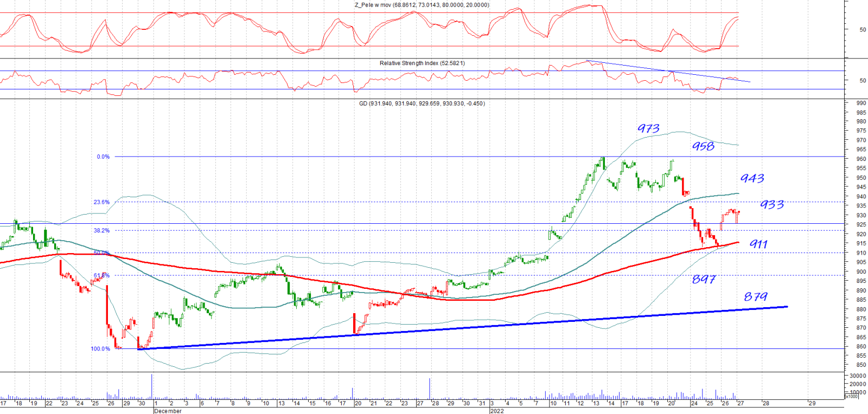Click 960 on the price axis
868x414 pixels.
coord(861,159)
